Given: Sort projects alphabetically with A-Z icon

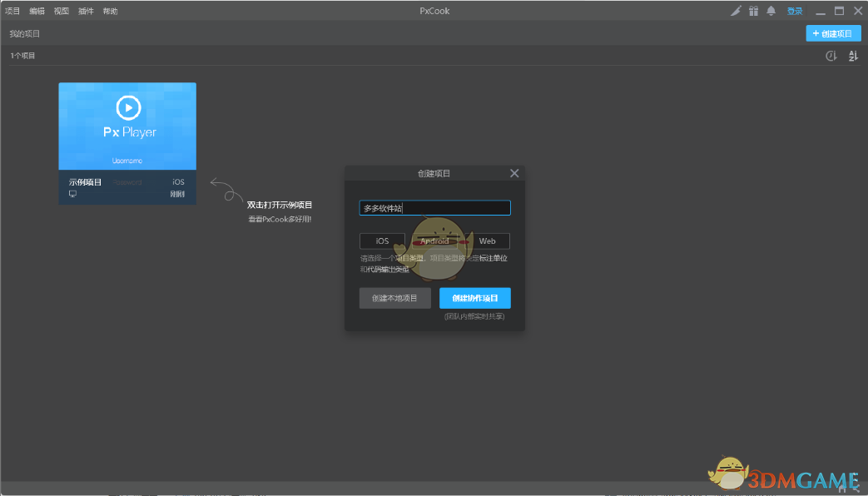Looking at the screenshot, I should (853, 56).
